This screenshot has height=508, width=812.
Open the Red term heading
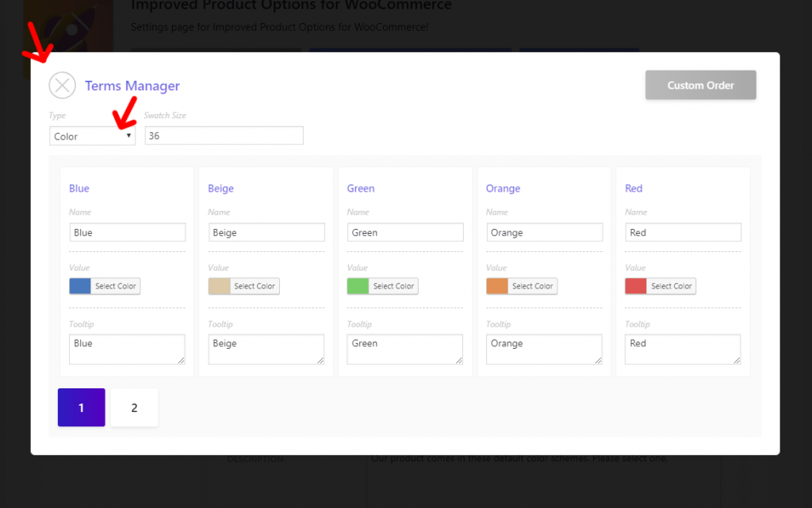[634, 189]
